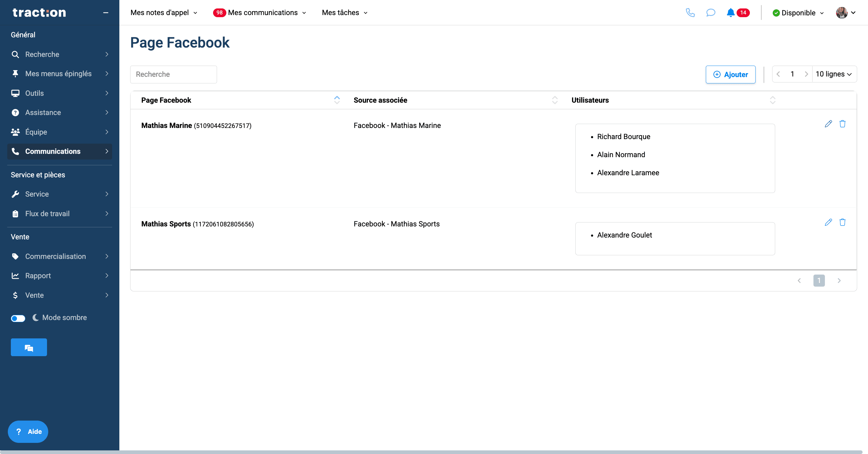This screenshot has width=868, height=454.
Task: Expand the Service sidebar menu
Action: pos(60,194)
